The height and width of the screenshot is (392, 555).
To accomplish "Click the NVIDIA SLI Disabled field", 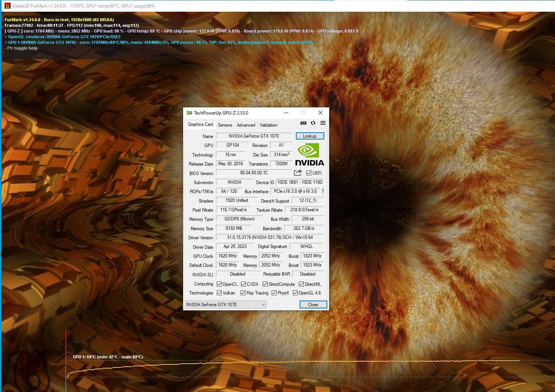I will point(238,274).
